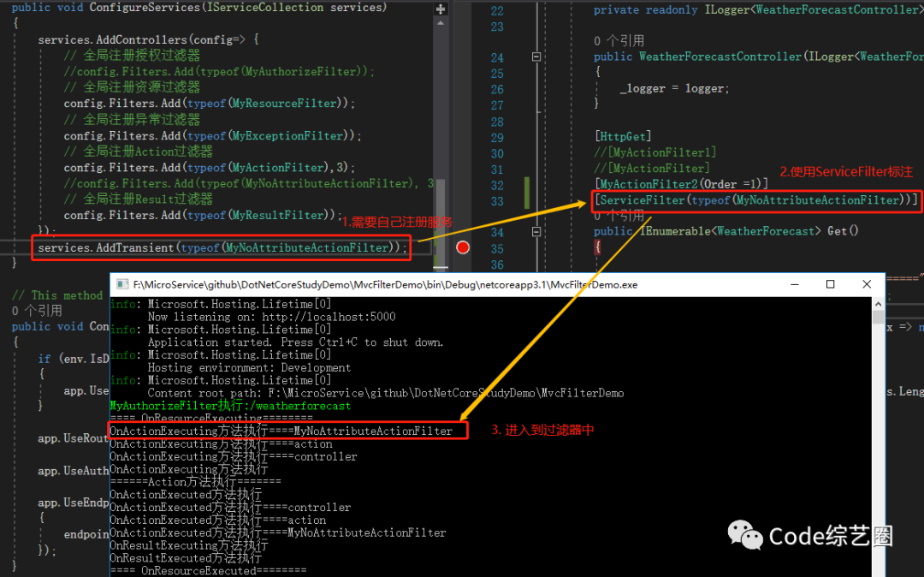This screenshot has width=924, height=577.
Task: Click the "[ServiceFilter(typeof(MyNoAttributeActionFilter))]" attribute
Action: coord(756,199)
